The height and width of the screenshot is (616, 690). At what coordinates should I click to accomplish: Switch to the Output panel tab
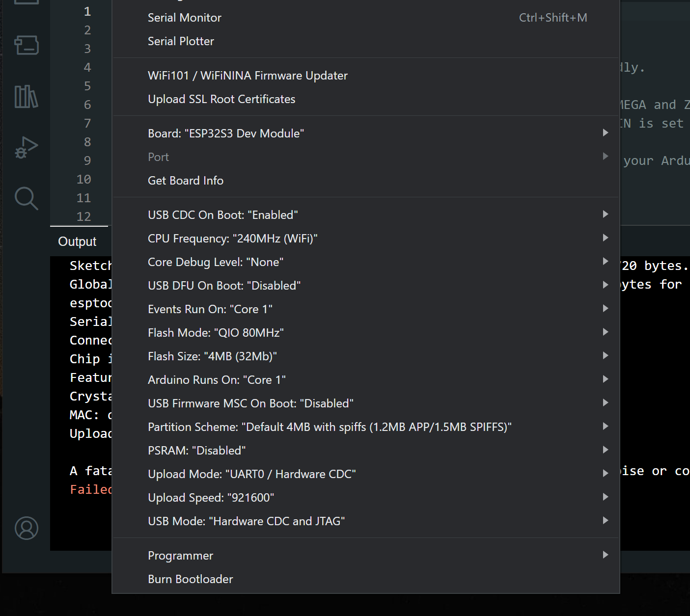[x=77, y=241]
